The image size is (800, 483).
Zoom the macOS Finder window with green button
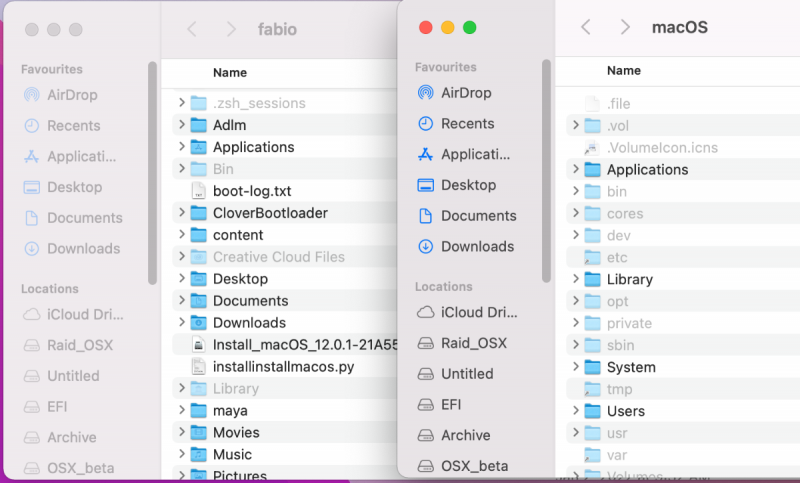[x=469, y=28]
